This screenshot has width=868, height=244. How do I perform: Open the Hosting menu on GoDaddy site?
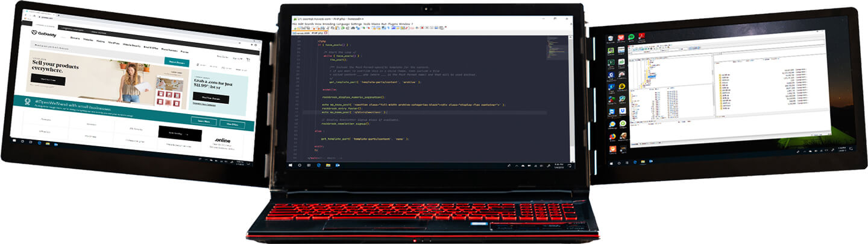pos(101,41)
